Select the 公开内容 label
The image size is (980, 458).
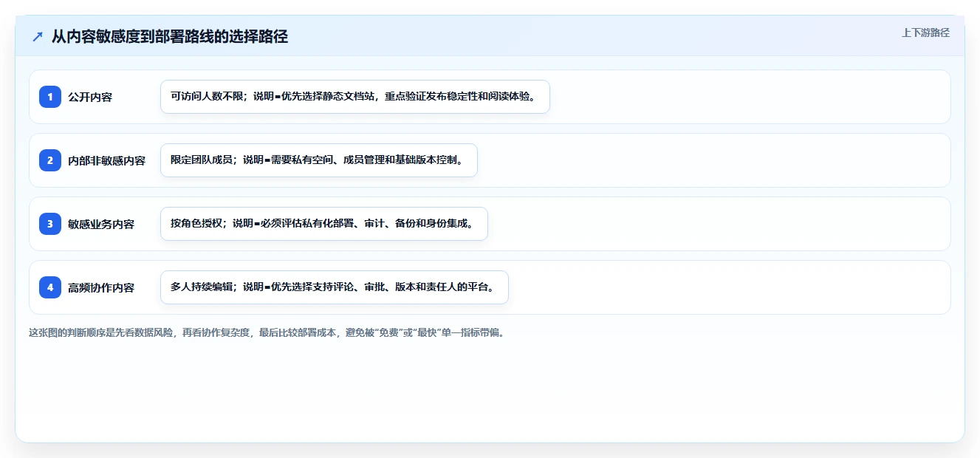pyautogui.click(x=90, y=97)
